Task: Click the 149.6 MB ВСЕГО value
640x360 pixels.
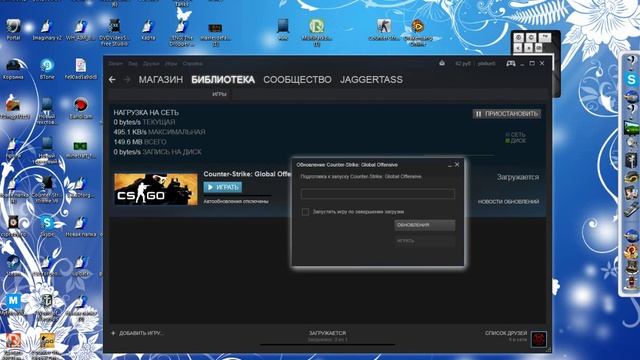Action: (140, 142)
